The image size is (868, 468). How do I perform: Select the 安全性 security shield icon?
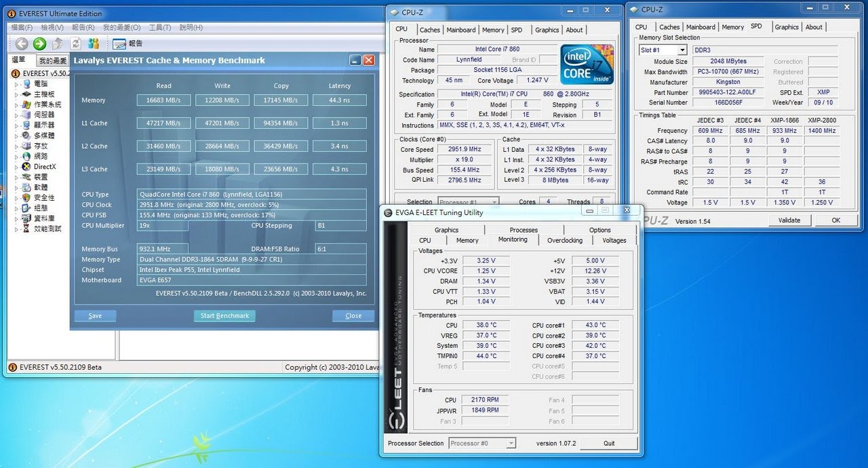[x=27, y=197]
